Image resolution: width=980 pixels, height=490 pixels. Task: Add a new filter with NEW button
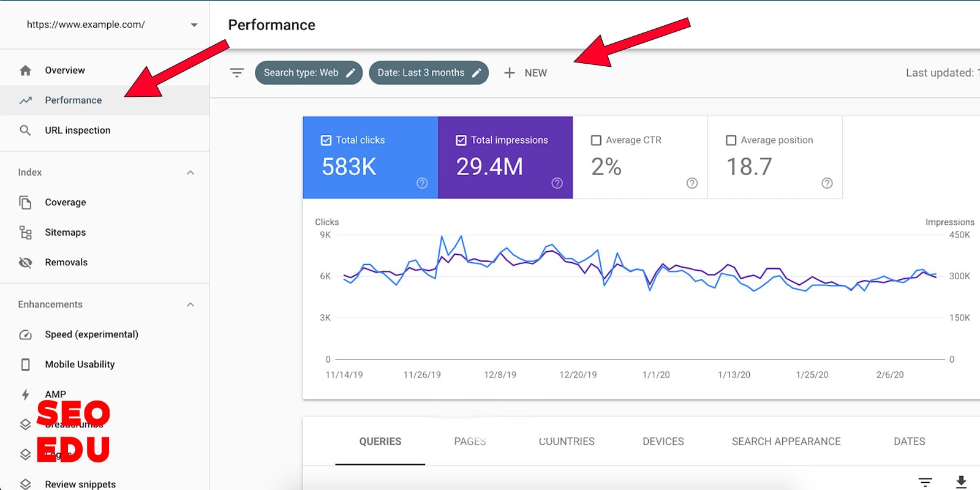[526, 73]
